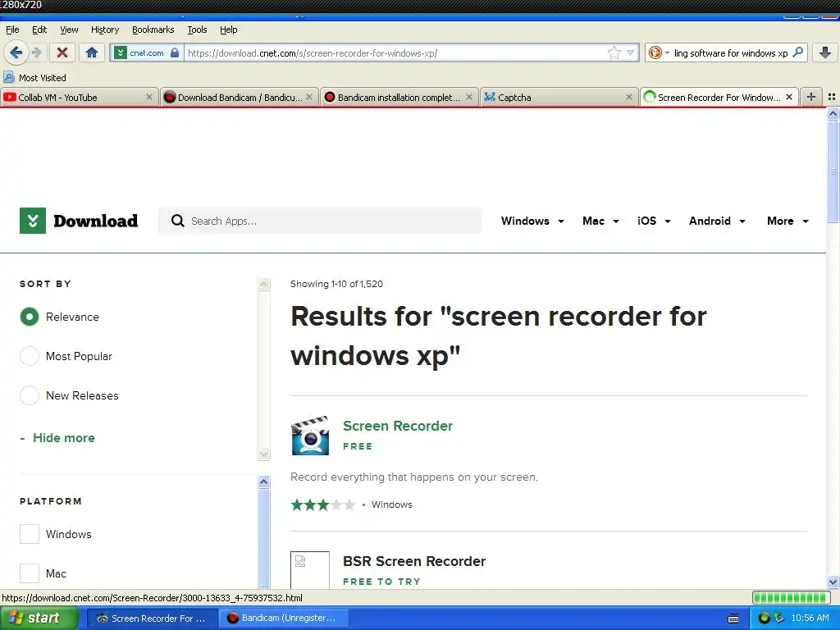Collapse filters with Hide more
The width and height of the screenshot is (840, 630).
pyautogui.click(x=57, y=438)
